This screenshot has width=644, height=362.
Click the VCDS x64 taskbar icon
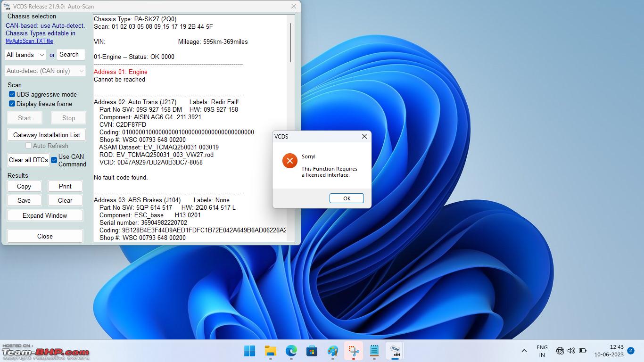(x=395, y=351)
